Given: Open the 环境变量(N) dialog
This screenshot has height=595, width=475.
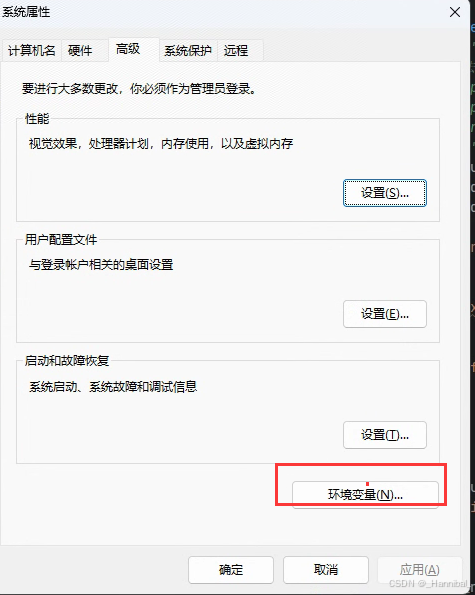Looking at the screenshot, I should coord(365,494).
